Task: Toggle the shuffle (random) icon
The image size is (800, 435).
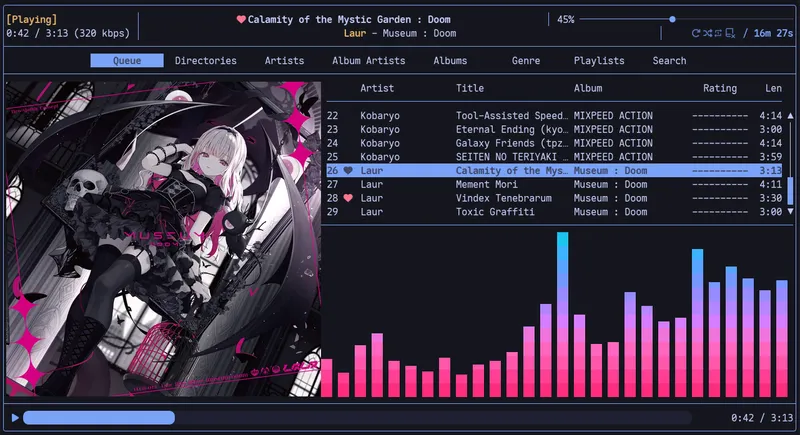Action: tap(707, 33)
